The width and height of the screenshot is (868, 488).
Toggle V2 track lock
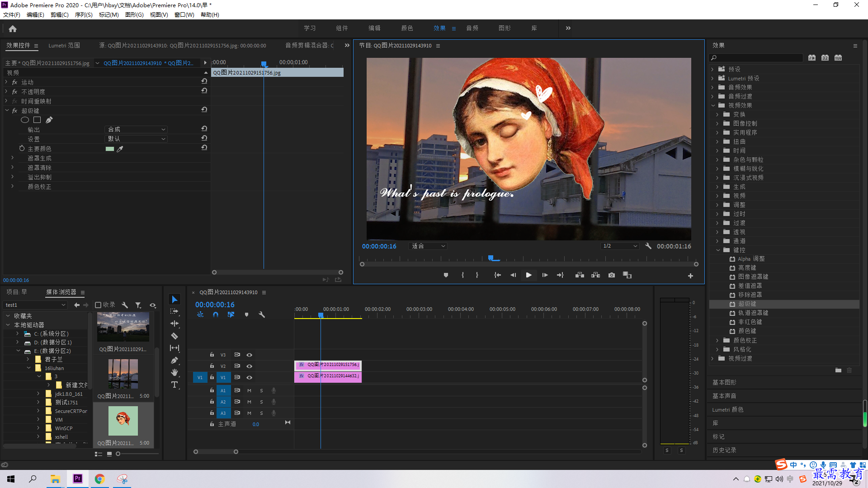click(x=212, y=366)
